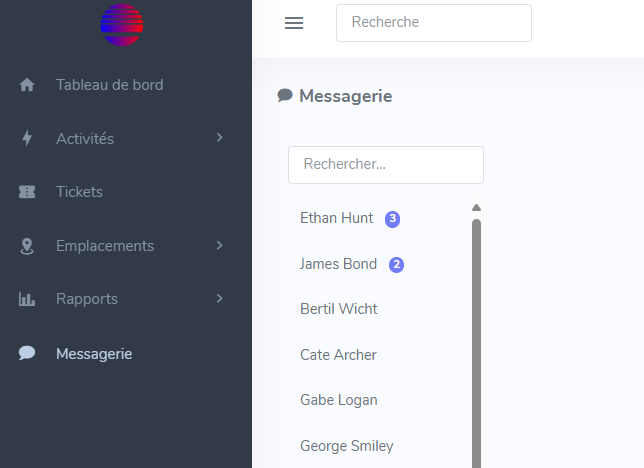Click the home icon in sidebar
This screenshot has width=644, height=468.
[x=27, y=85]
